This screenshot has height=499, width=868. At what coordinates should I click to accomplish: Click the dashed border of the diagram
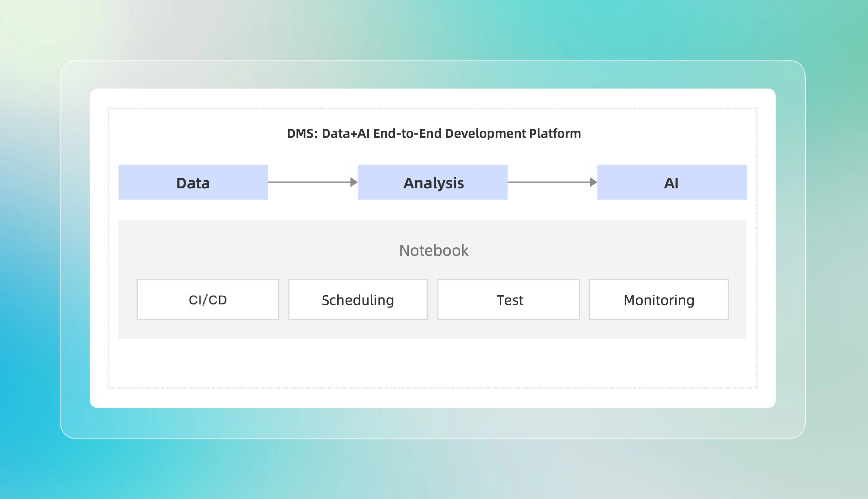coord(433,388)
